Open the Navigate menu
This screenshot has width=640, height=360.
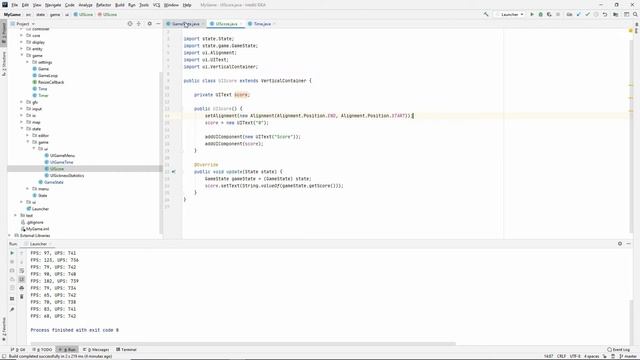click(x=53, y=5)
